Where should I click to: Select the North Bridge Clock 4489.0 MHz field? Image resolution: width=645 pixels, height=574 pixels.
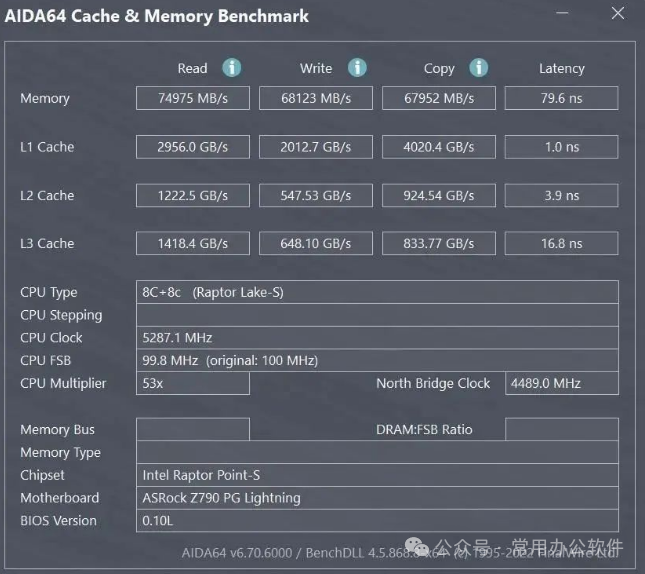pos(561,383)
